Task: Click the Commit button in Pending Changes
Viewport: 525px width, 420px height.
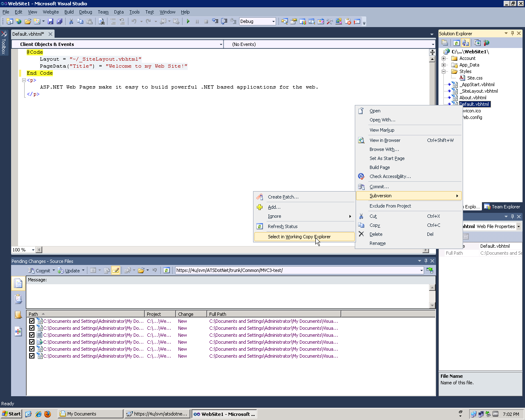Action: click(40, 270)
